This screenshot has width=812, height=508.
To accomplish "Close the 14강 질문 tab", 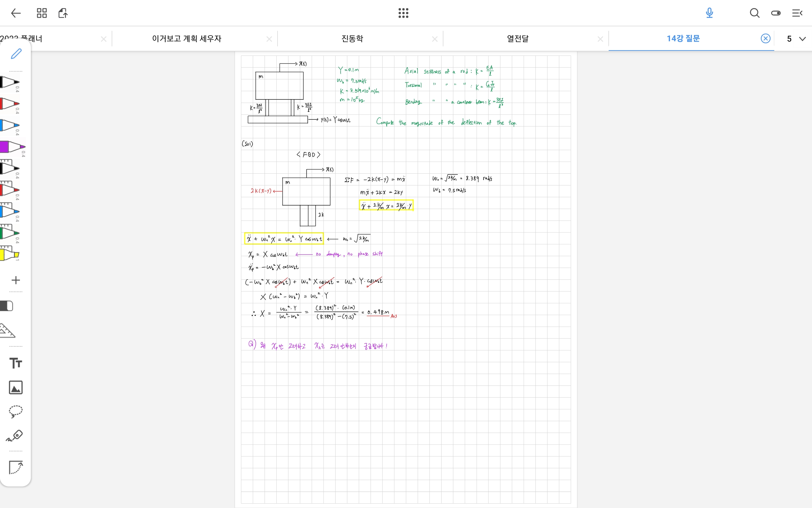I will [x=765, y=39].
